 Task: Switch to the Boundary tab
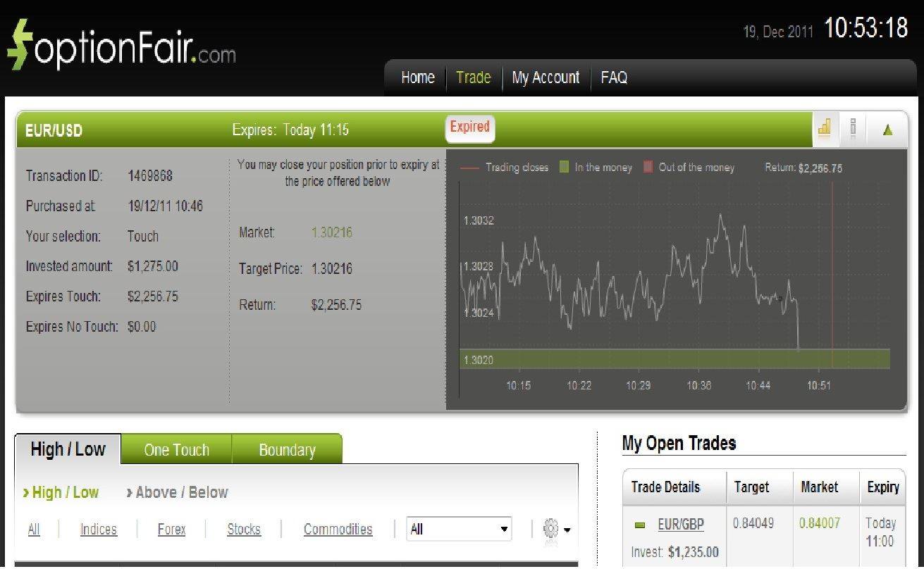287,449
